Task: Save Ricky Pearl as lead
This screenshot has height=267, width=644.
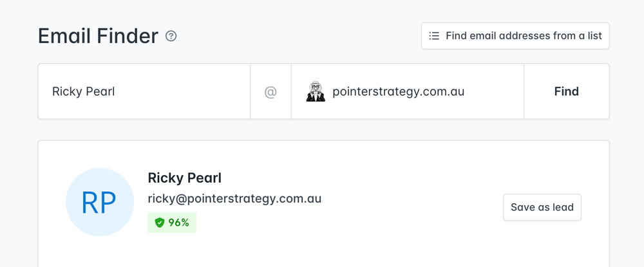Action: point(542,207)
